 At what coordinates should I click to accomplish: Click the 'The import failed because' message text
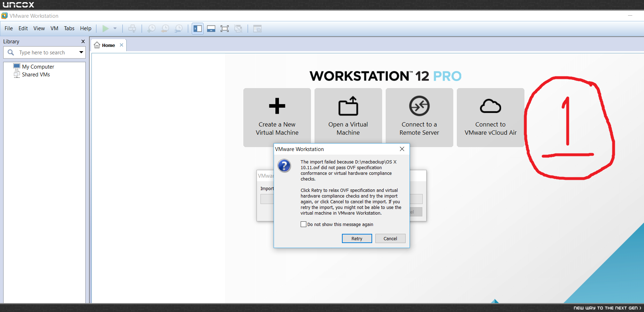[348, 171]
